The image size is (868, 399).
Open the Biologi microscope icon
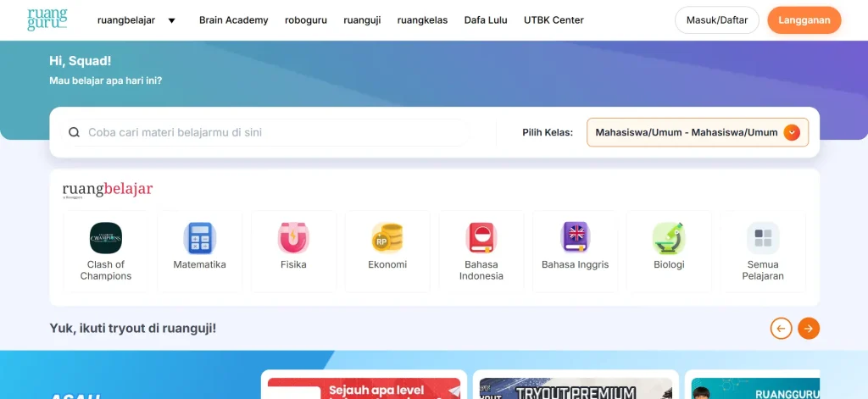coord(669,238)
